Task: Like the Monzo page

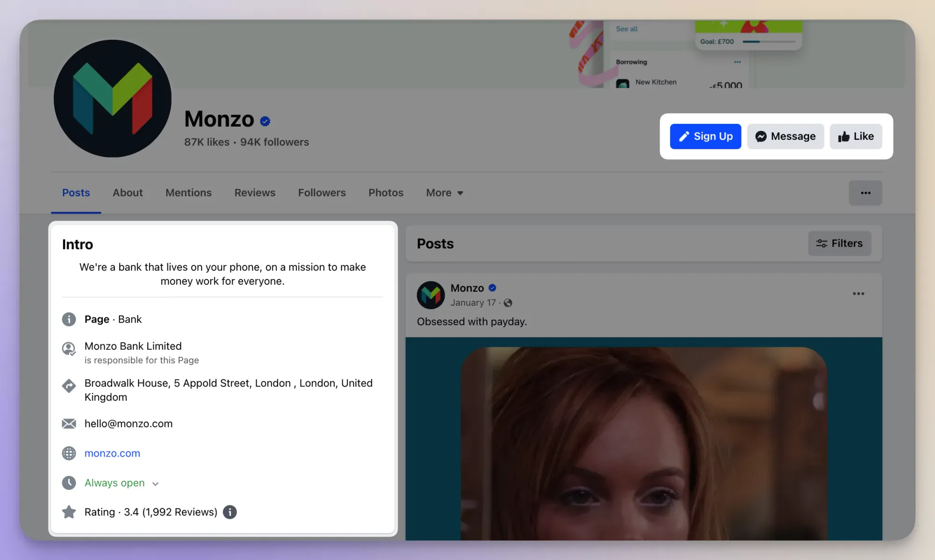Action: tap(856, 136)
